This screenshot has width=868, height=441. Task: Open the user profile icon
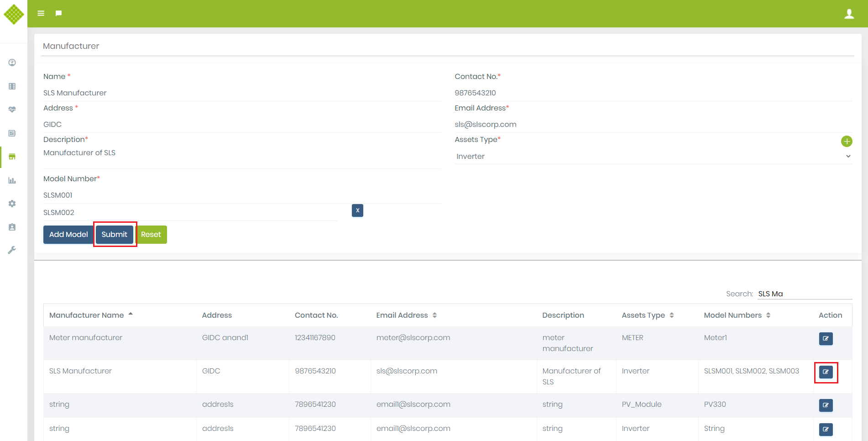tap(849, 13)
